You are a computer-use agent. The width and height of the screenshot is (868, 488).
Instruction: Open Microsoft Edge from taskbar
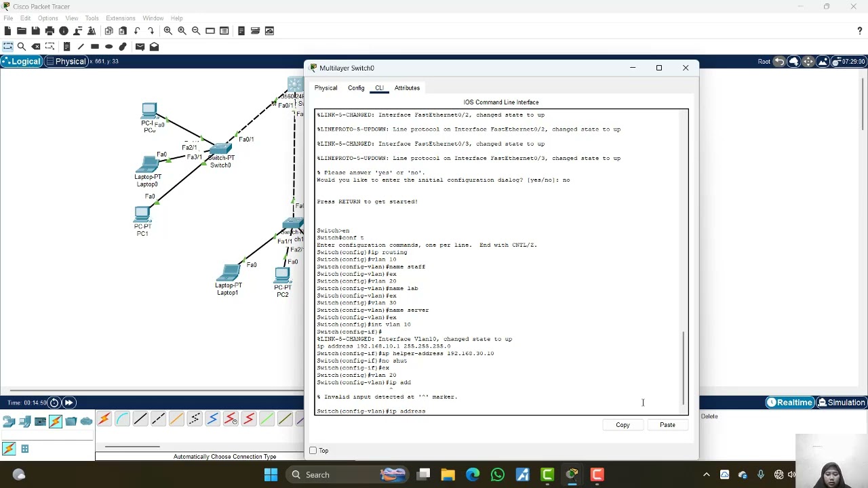473,474
